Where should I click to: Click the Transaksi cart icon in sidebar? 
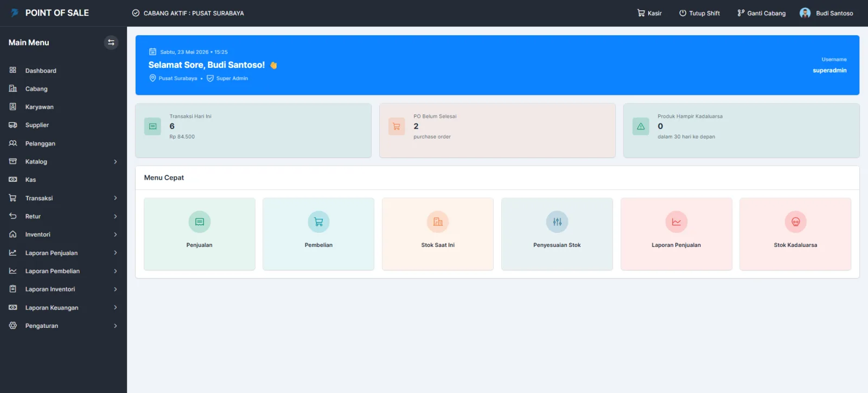point(13,198)
